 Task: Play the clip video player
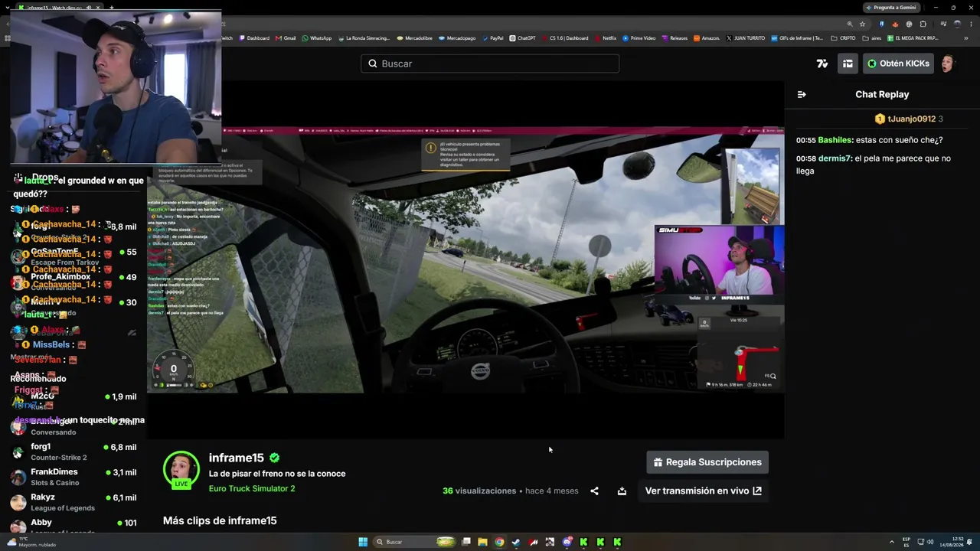(x=465, y=260)
